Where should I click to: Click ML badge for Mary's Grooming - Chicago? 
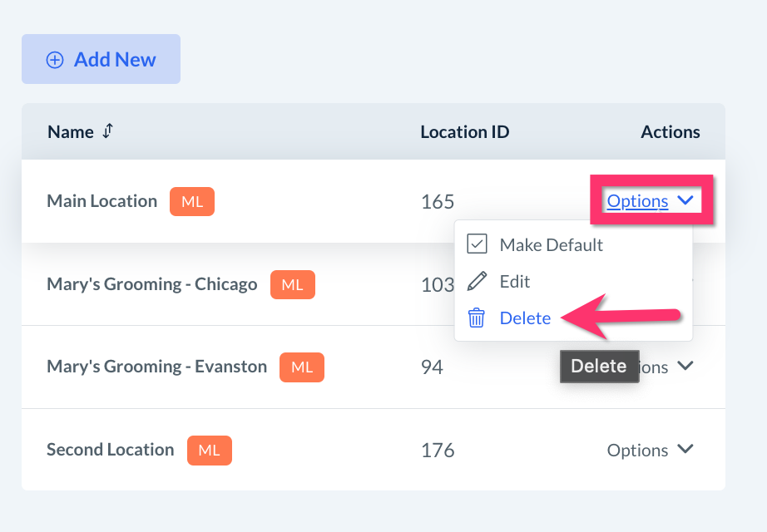click(x=292, y=284)
